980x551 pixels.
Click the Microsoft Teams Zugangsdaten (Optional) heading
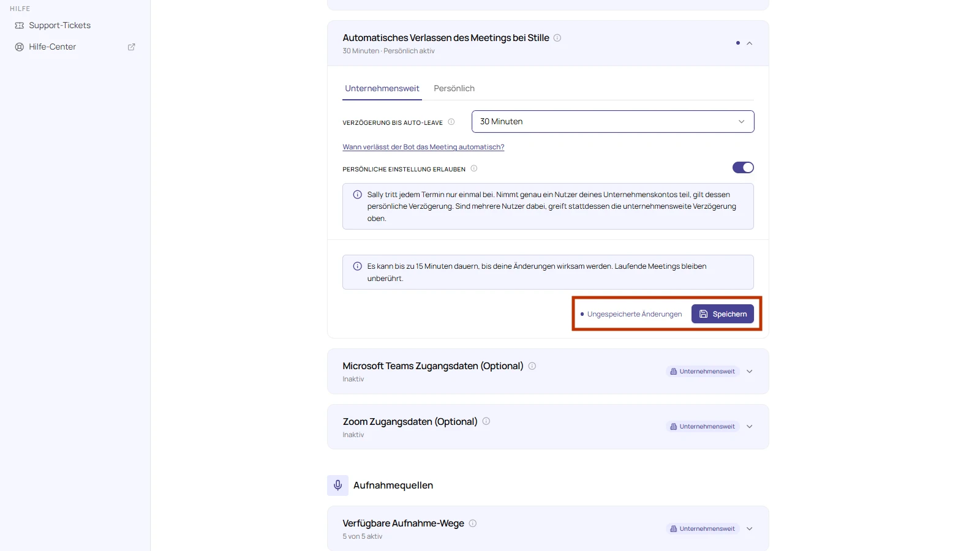click(x=433, y=366)
